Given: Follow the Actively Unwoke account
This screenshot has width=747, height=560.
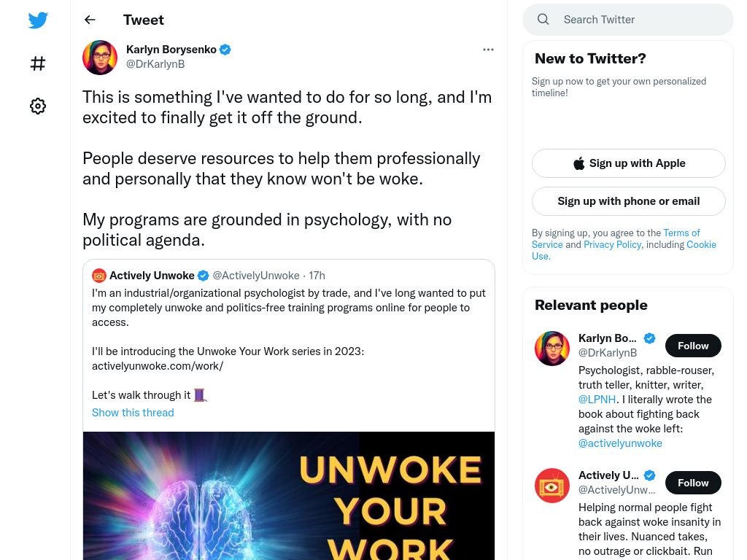Looking at the screenshot, I should 693,483.
